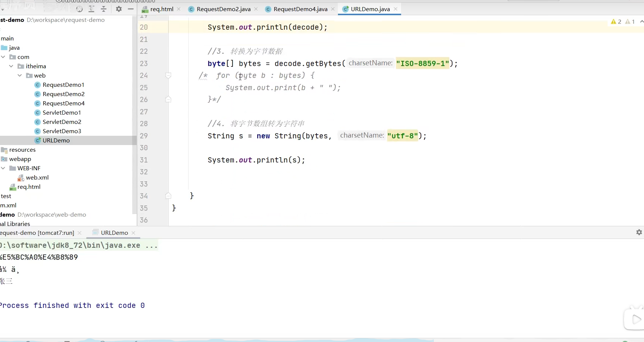Click System.out.println(s) code line
644x342 pixels.
pyautogui.click(x=256, y=160)
